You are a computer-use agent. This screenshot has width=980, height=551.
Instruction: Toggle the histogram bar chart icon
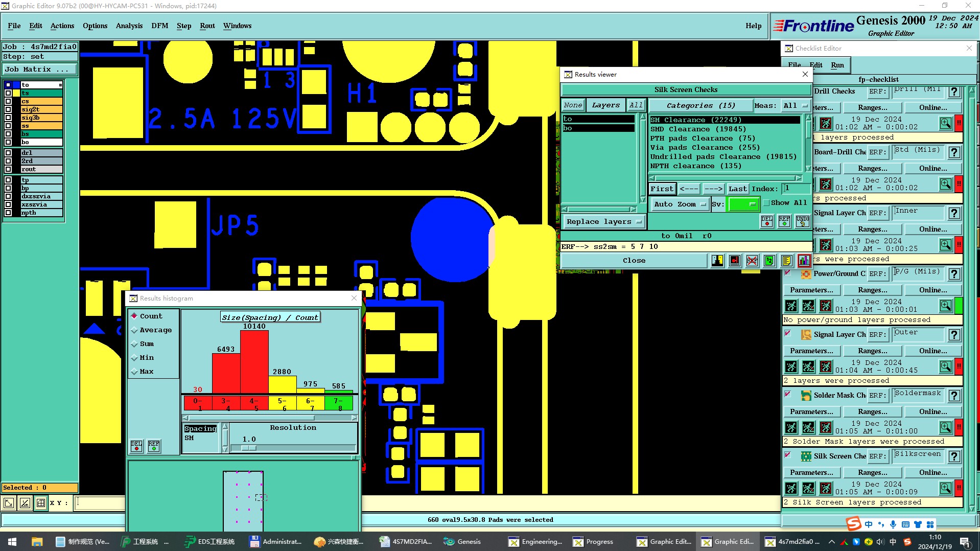coord(804,261)
